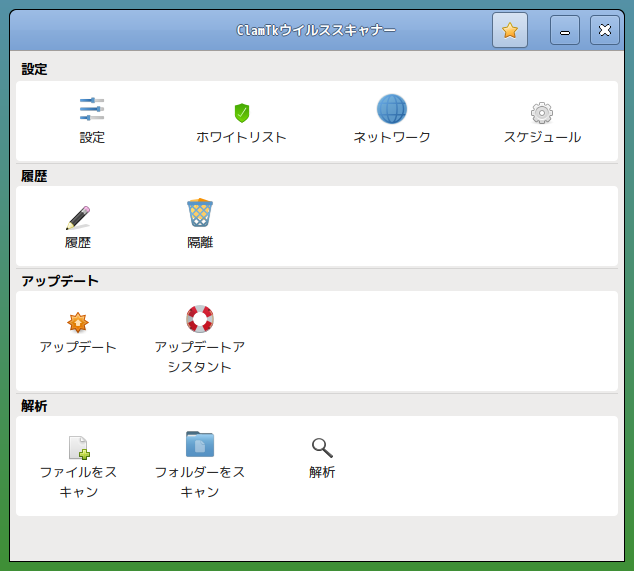Click the フォルダーをスキャン folder icon
Viewport: 634px width, 571px height.
pyautogui.click(x=200, y=444)
